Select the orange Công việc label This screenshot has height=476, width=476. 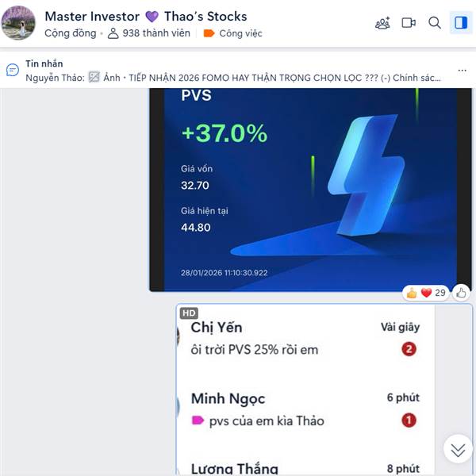(x=232, y=33)
